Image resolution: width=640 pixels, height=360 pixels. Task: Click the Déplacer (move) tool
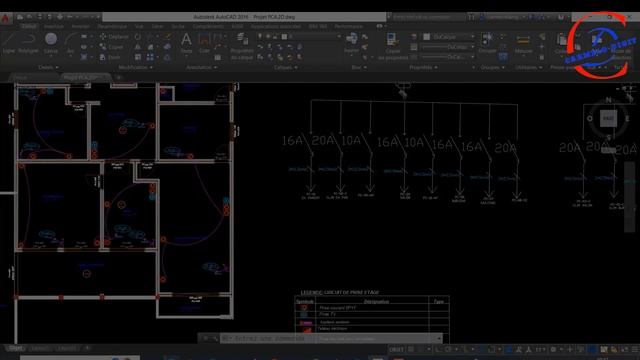click(114, 37)
